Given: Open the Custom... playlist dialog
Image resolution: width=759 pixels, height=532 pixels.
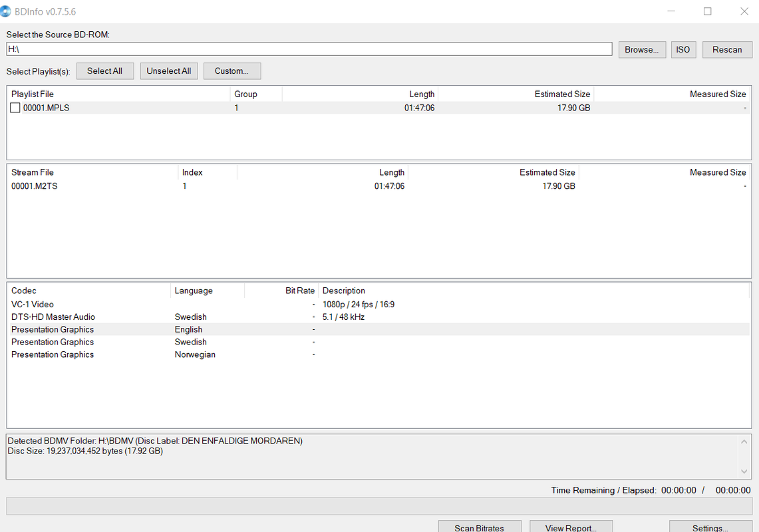Looking at the screenshot, I should [232, 71].
